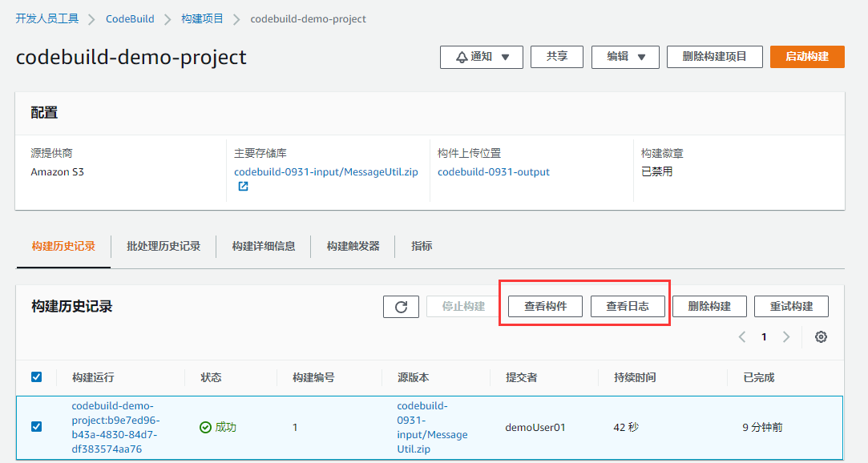
Task: Go to previous page arrow
Action: click(x=742, y=337)
